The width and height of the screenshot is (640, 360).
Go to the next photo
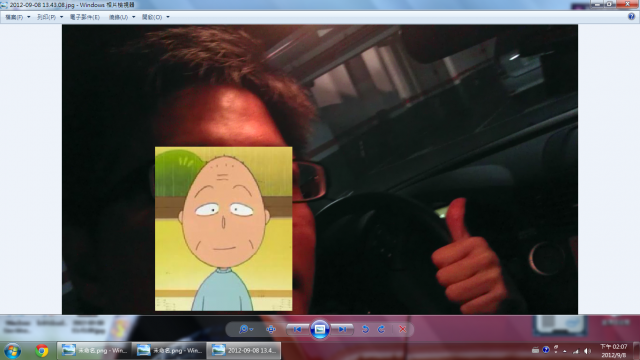click(x=342, y=329)
